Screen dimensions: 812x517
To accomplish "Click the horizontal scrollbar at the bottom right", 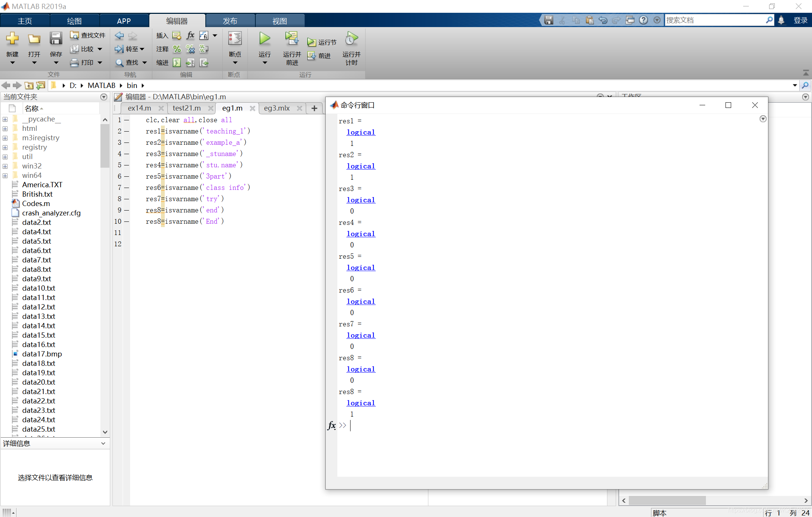I will [667, 500].
